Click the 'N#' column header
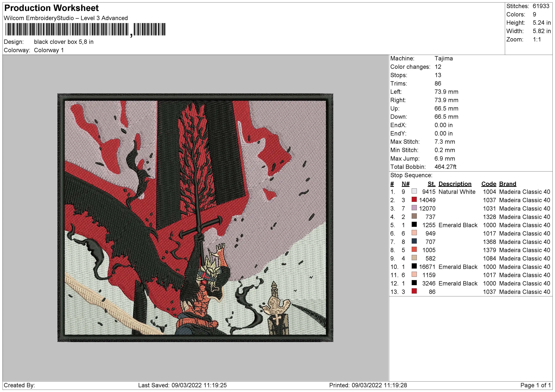This screenshot has height=392, width=555. tap(406, 184)
